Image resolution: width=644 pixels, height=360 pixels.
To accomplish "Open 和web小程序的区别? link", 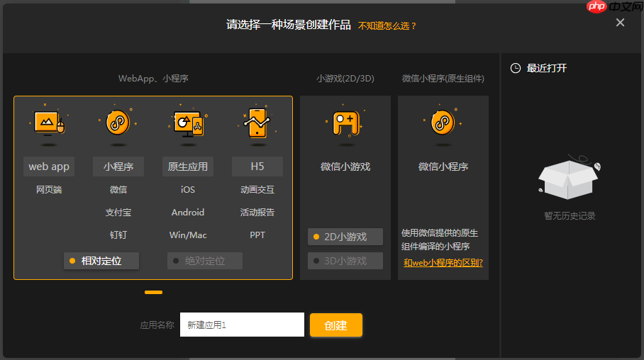I will (x=443, y=263).
